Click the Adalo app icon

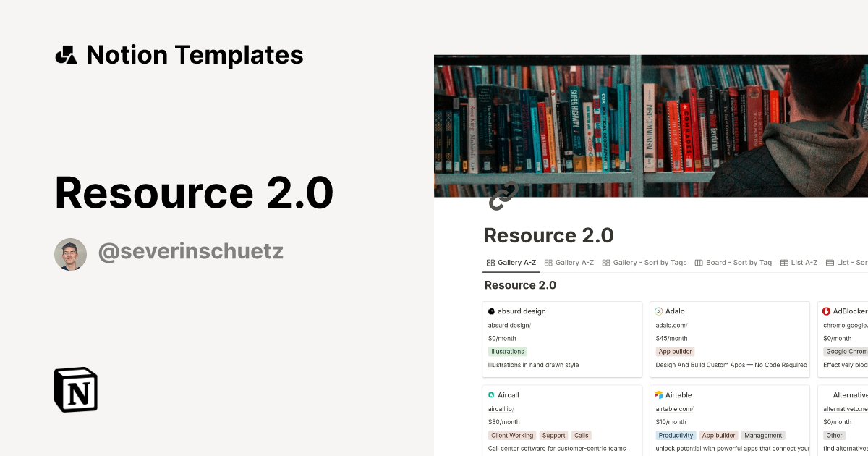[x=659, y=311]
